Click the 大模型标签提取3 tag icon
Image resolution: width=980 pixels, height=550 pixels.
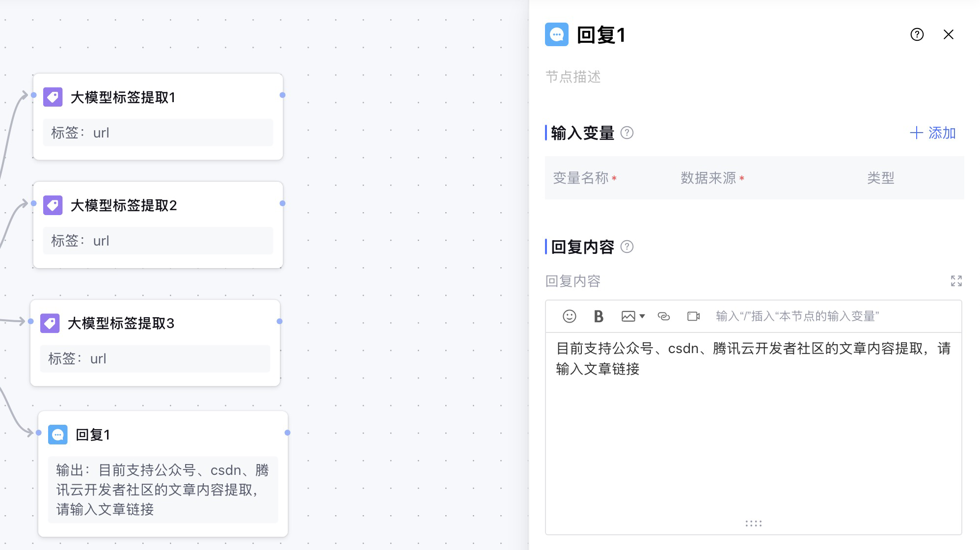point(50,323)
